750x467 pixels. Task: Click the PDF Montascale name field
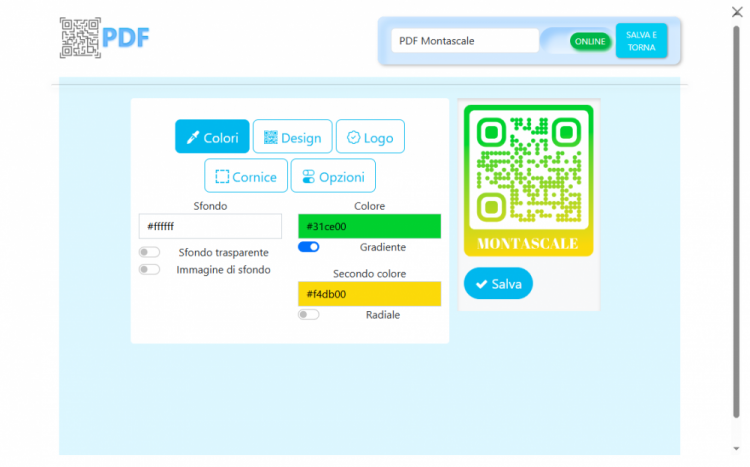(464, 41)
